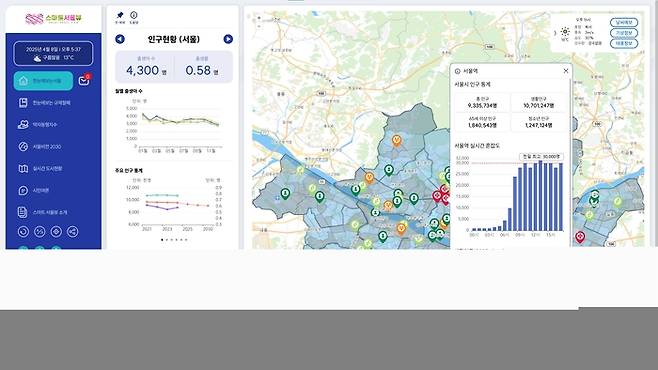Open the Seoul Vision 2030 gauge icon
This screenshot has height=370, width=658.
click(x=23, y=146)
